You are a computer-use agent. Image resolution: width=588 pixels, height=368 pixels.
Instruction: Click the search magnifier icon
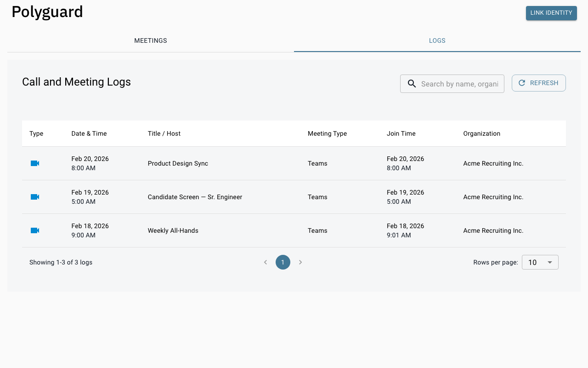[412, 84]
